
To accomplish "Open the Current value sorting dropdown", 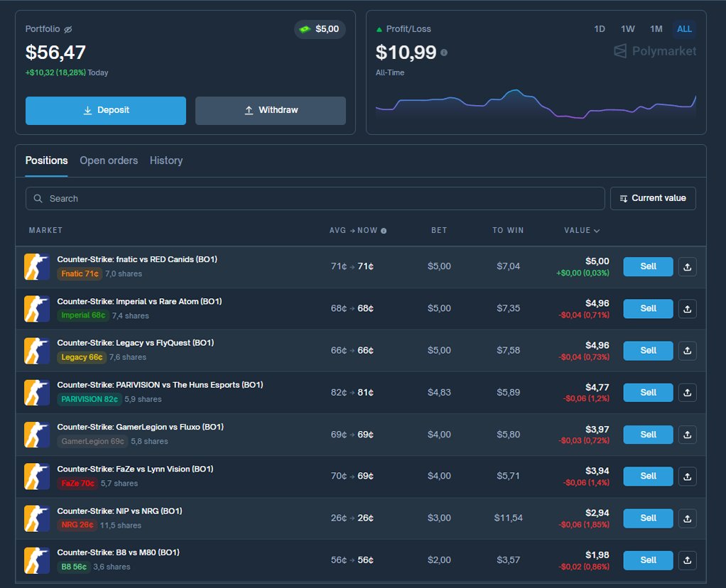I will [652, 198].
